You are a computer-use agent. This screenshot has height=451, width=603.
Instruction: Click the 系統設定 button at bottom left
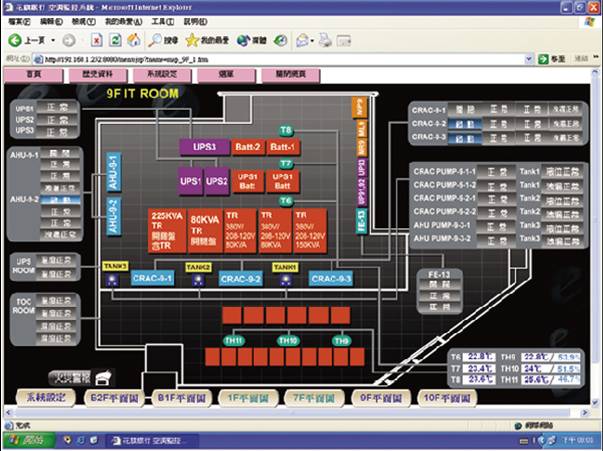(x=45, y=396)
